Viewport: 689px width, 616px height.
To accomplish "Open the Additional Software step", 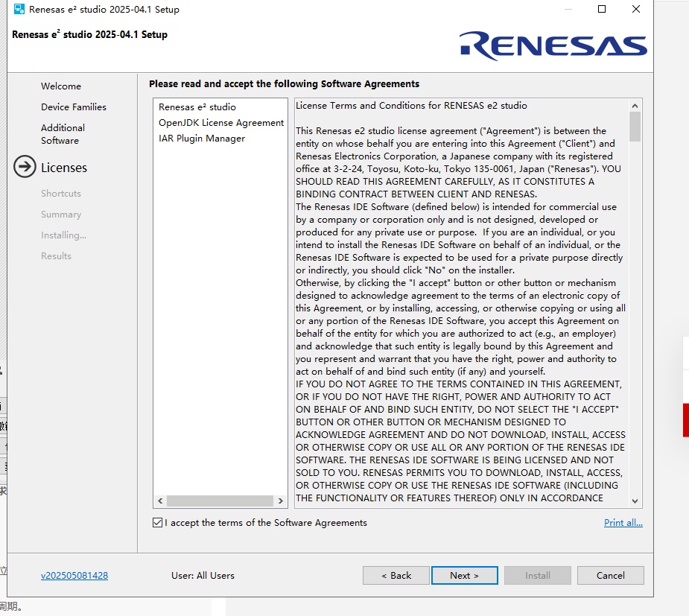I will pos(63,134).
